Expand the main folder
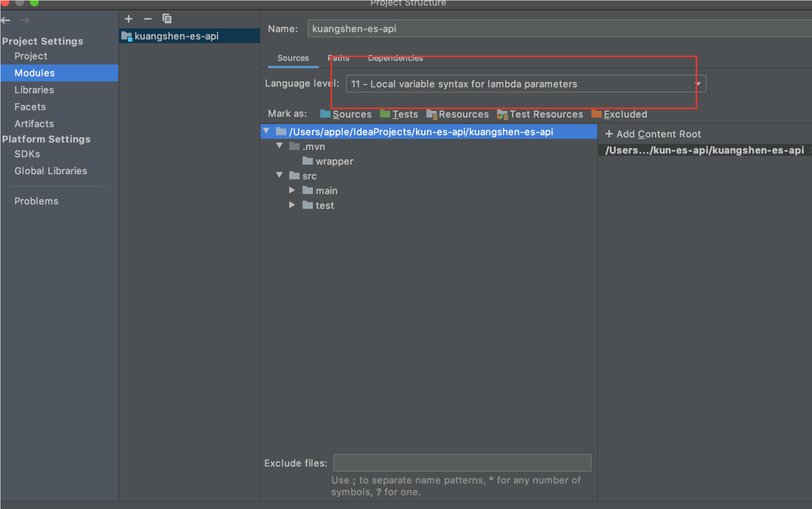Screen dimensions: 812x509 (x=292, y=190)
